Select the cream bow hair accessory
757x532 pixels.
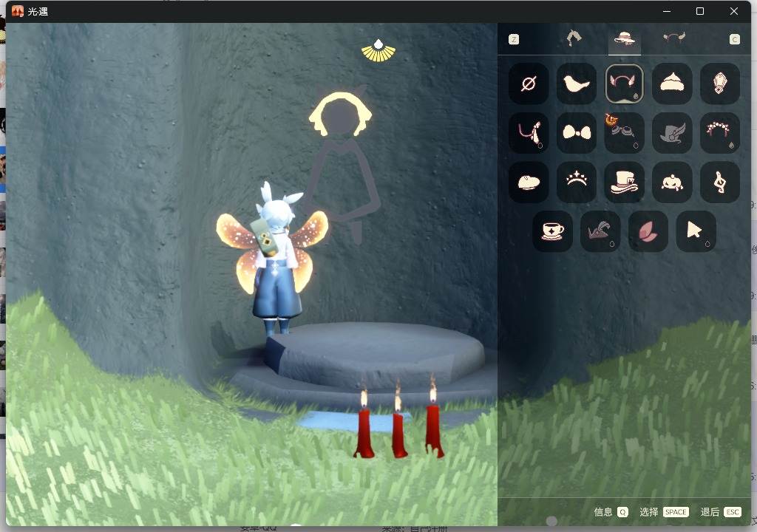coord(577,133)
